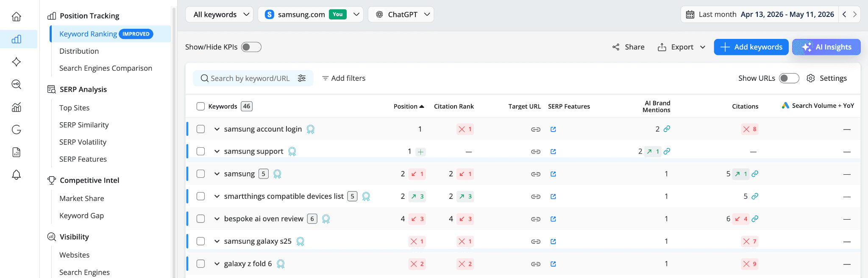
Task: Open Distribution in sidebar
Action: coord(79,51)
